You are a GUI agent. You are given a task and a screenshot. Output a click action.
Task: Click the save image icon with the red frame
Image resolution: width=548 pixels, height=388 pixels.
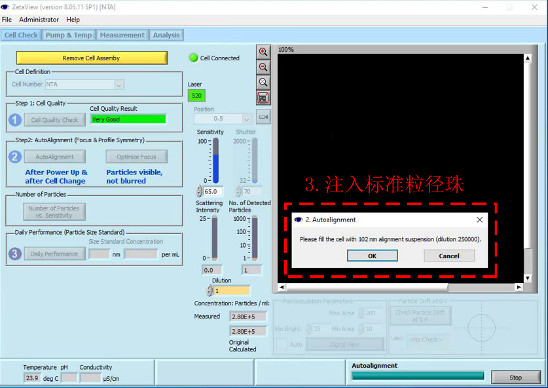[x=263, y=98]
